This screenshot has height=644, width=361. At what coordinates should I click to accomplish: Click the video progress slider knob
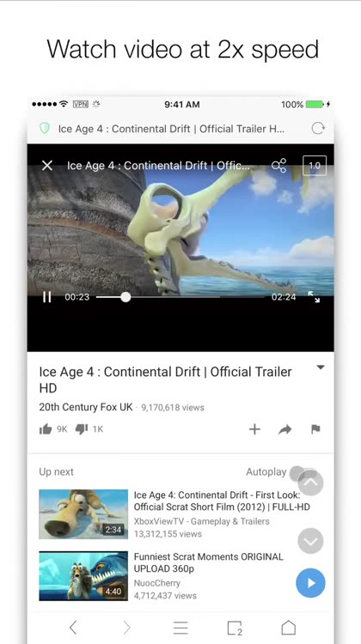125,297
